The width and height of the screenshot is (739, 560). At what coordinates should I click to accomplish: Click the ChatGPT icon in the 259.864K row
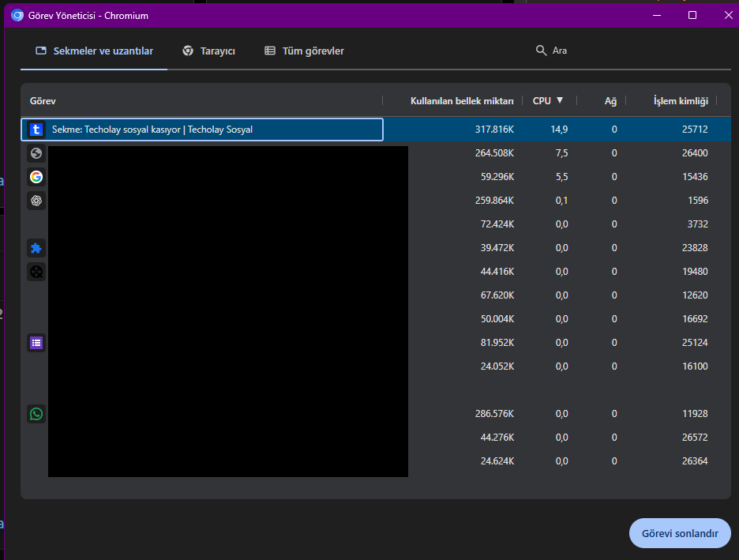pyautogui.click(x=36, y=201)
